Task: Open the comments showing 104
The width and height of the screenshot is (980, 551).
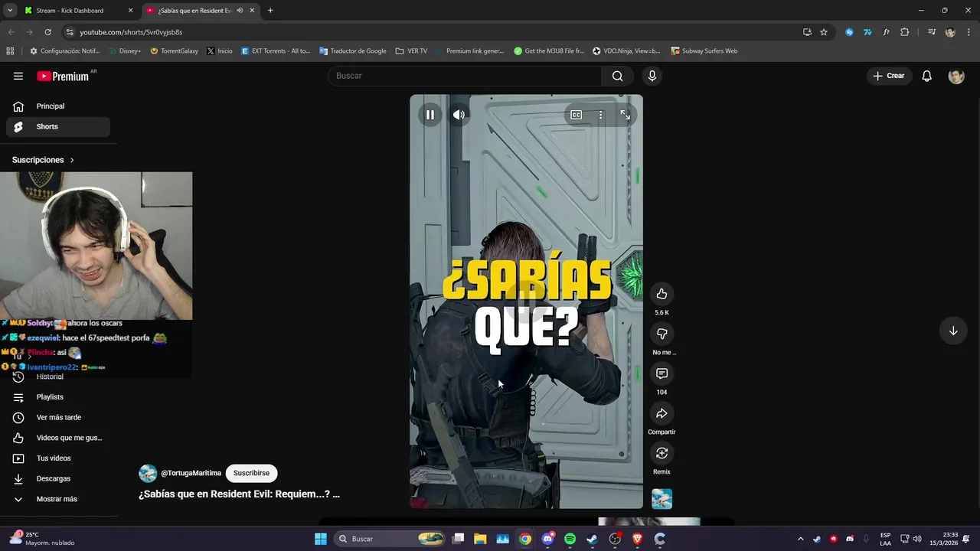Action: tap(661, 373)
